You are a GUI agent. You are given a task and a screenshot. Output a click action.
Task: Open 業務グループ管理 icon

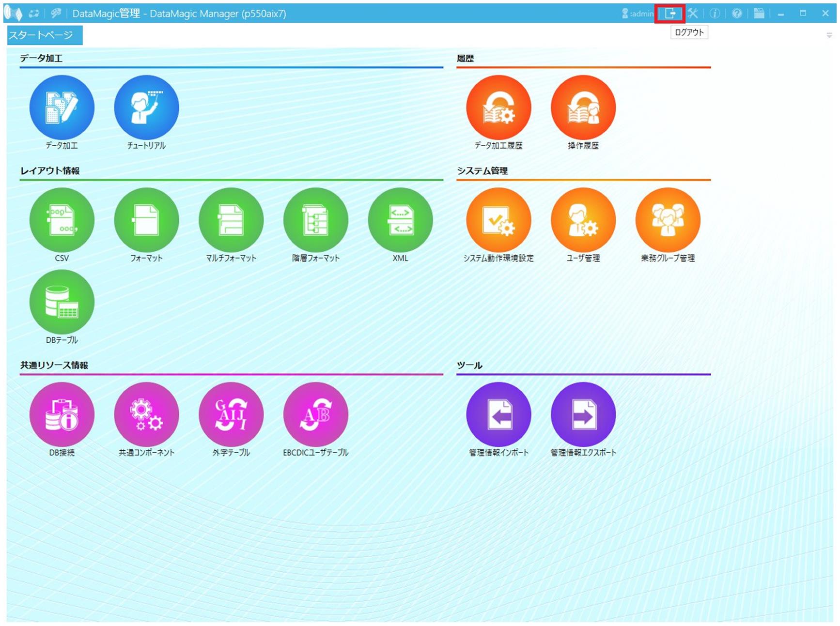point(668,220)
